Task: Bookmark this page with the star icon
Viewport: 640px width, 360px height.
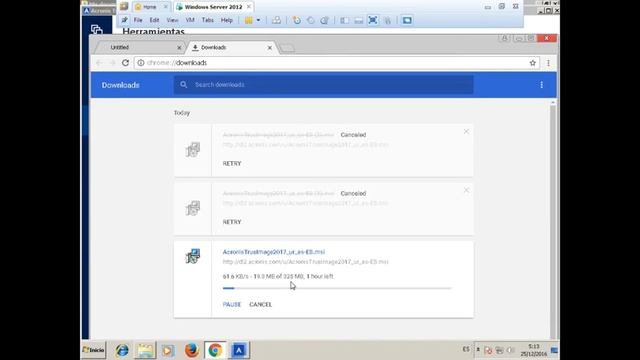Action: 533,63
